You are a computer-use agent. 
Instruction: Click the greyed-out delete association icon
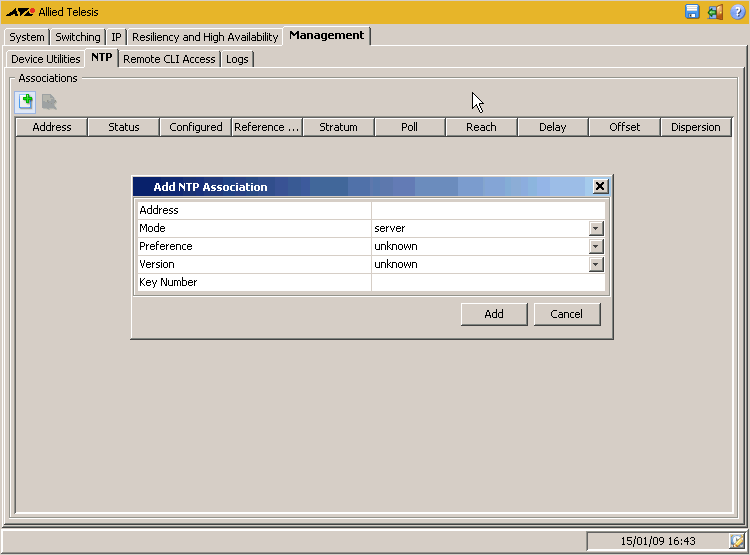pyautogui.click(x=49, y=102)
